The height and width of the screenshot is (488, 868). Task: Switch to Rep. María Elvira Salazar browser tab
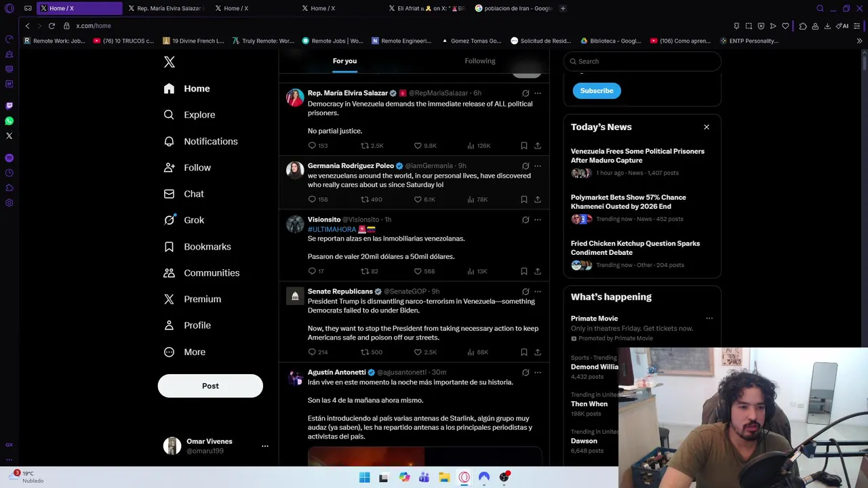(x=165, y=8)
